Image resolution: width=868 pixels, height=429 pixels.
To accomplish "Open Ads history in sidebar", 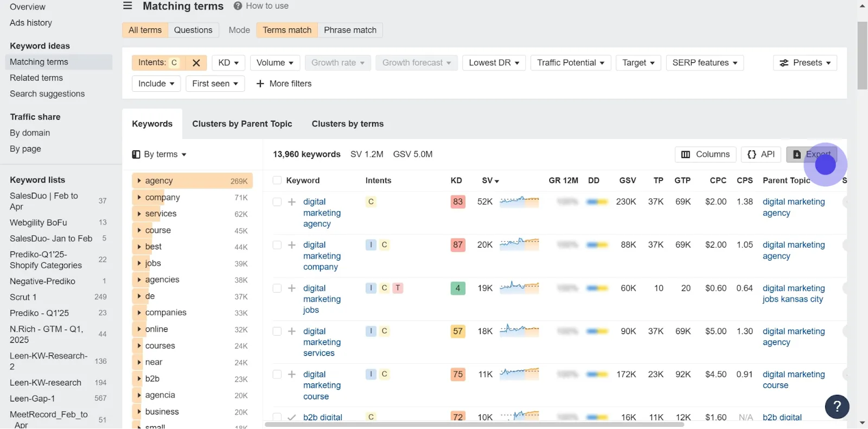I will [x=31, y=23].
